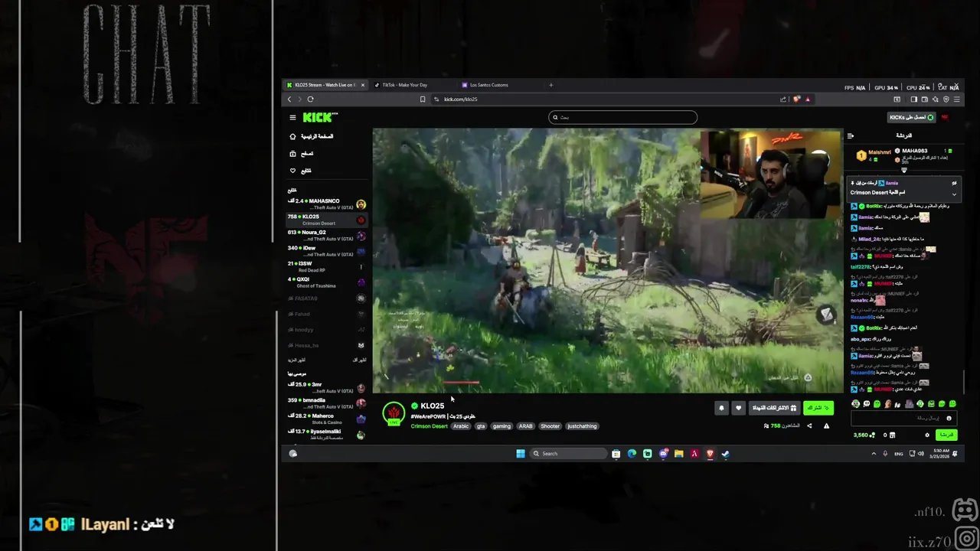
Task: Select the justchatting tag
Action: 582,426
